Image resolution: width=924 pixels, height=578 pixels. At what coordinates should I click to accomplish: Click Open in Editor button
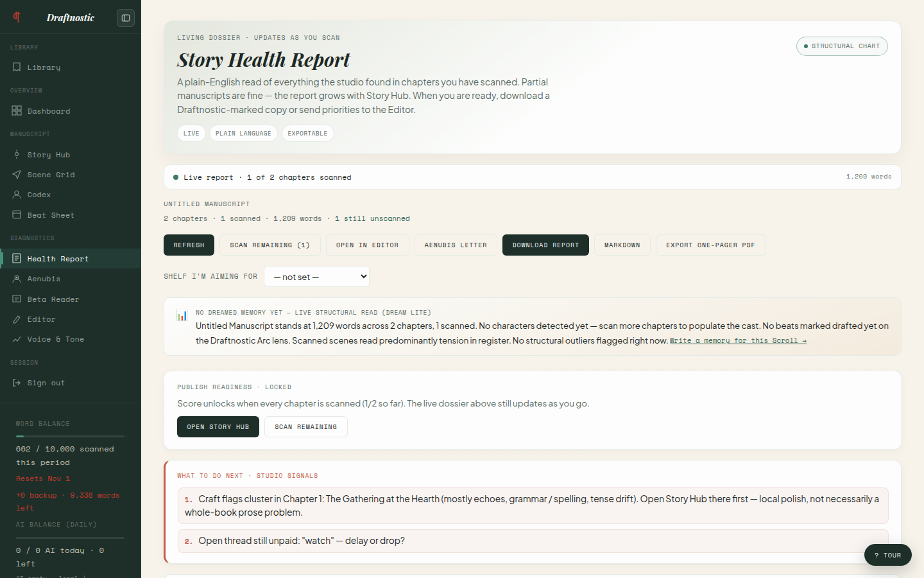point(367,245)
